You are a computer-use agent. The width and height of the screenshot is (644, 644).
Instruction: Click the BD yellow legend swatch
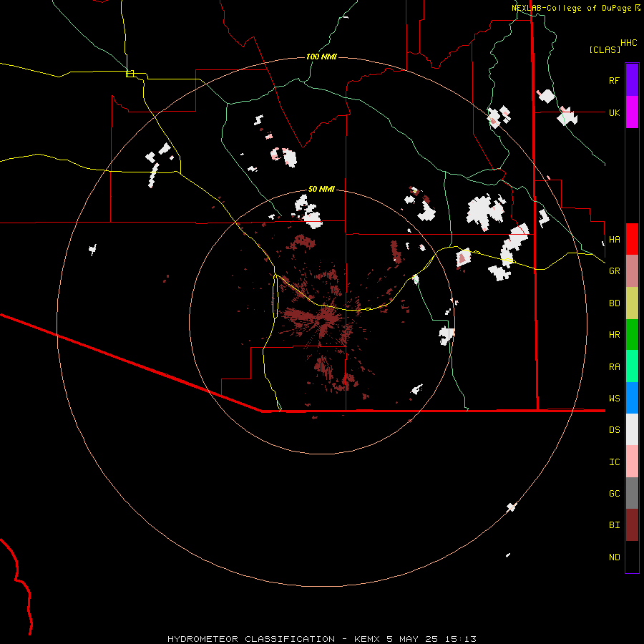[632, 303]
